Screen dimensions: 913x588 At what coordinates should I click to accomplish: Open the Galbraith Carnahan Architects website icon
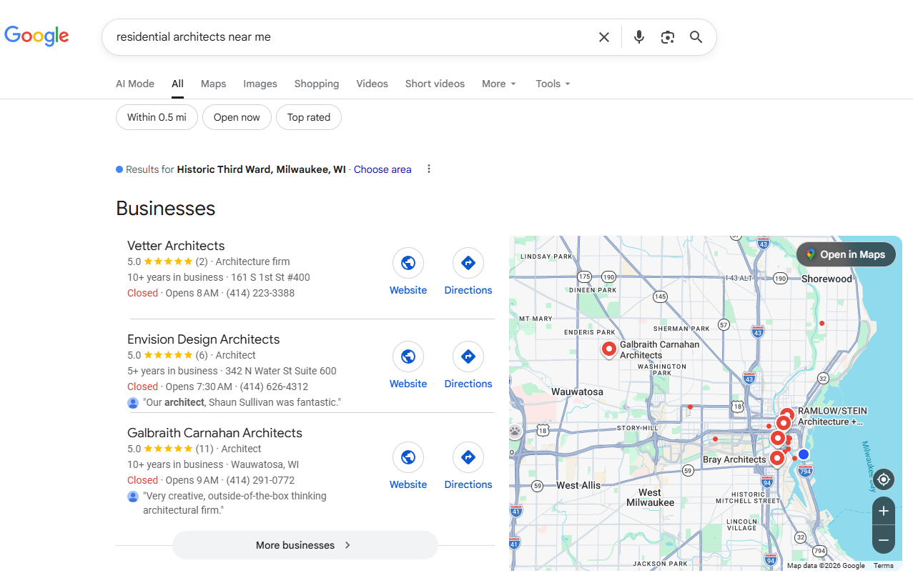pos(408,458)
